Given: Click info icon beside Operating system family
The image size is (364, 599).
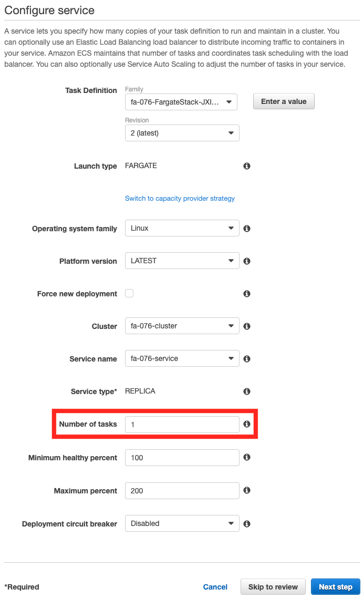Looking at the screenshot, I should pos(247,229).
